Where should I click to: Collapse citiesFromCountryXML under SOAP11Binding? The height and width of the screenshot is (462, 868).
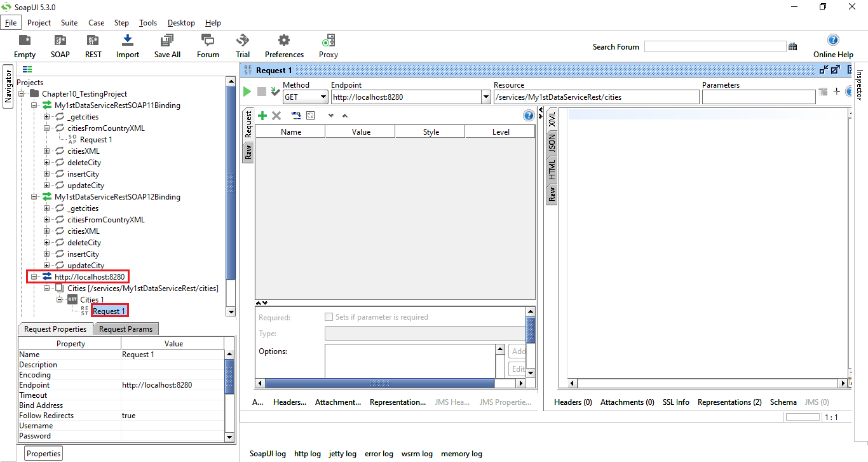(x=46, y=128)
